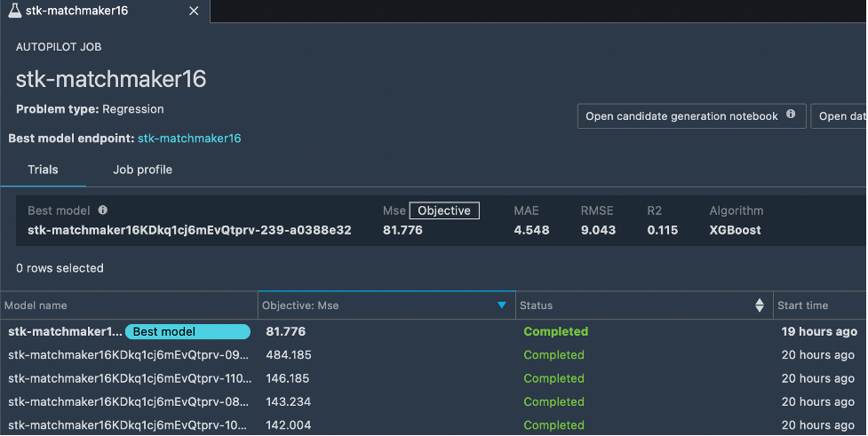Click 20 hours ago in Mse 142.004 row

(x=817, y=425)
